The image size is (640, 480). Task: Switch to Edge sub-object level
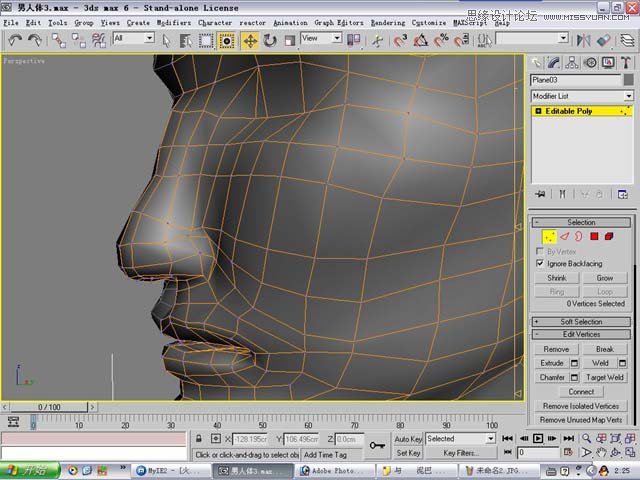[x=564, y=237]
